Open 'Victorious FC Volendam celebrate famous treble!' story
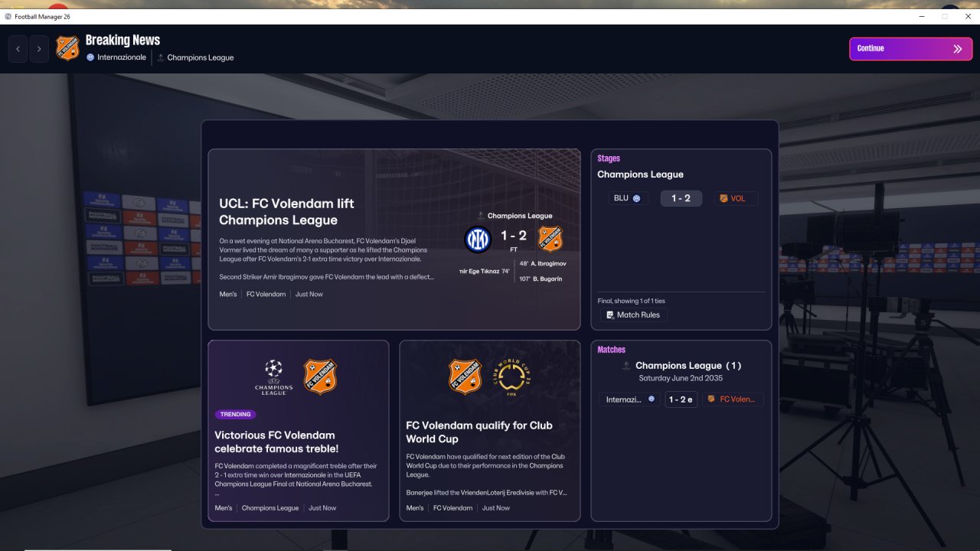Image resolution: width=980 pixels, height=551 pixels. click(276, 442)
